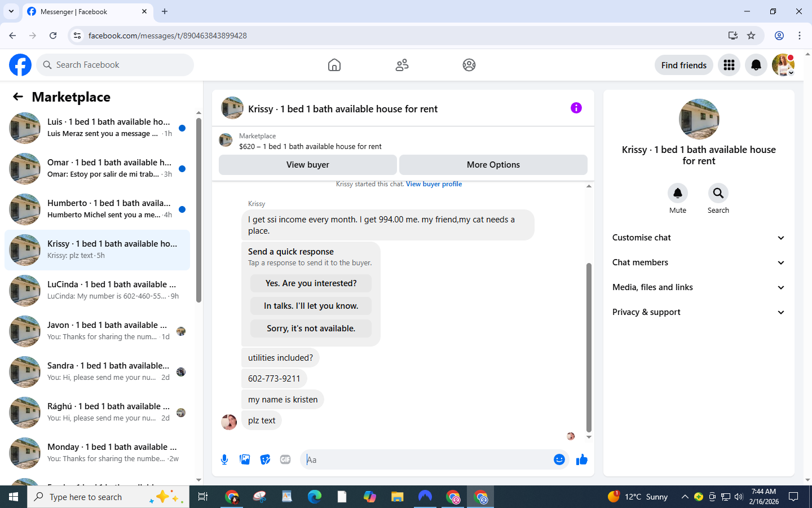This screenshot has width=812, height=508.
Task: Click the Find friends button
Action: (684, 65)
